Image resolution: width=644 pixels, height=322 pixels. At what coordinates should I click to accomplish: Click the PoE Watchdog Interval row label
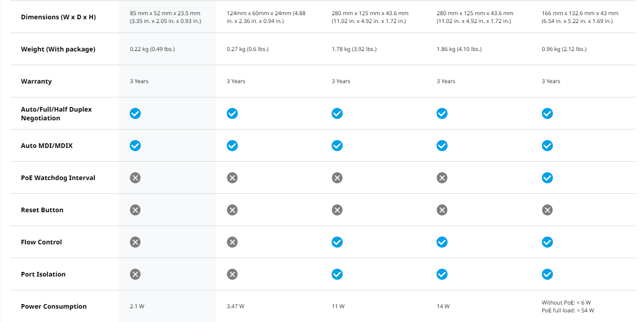pyautogui.click(x=58, y=178)
